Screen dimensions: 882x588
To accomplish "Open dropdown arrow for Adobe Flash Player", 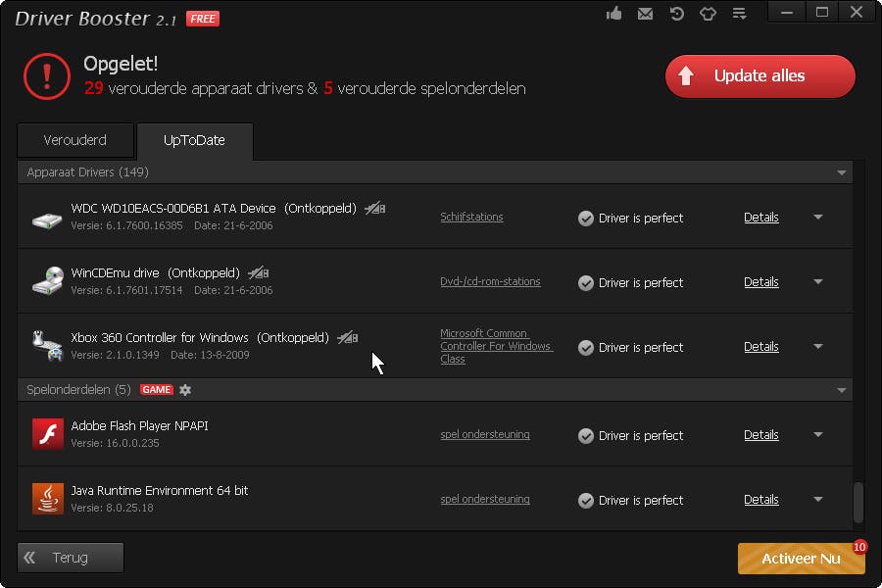I will point(818,434).
